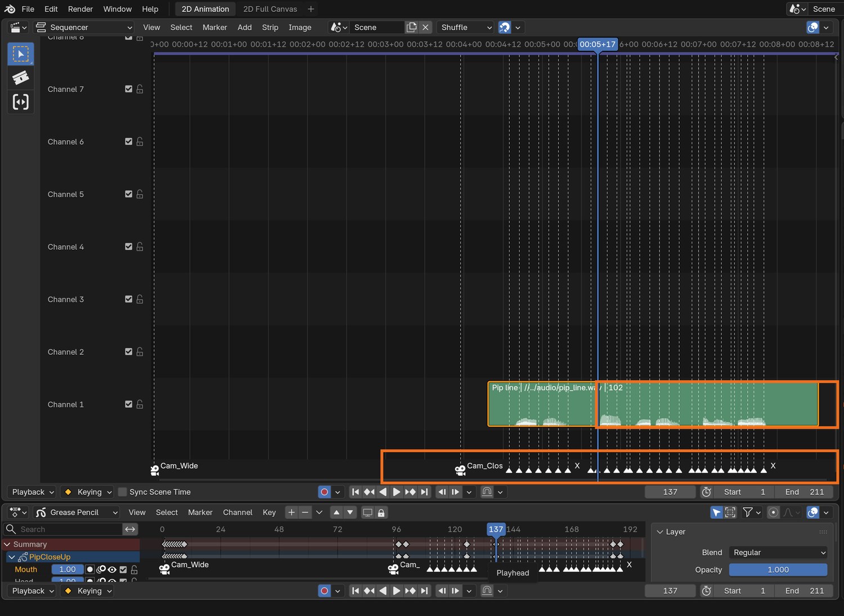Click the Blender logo icon
Screen dimensions: 844x616
click(10, 9)
